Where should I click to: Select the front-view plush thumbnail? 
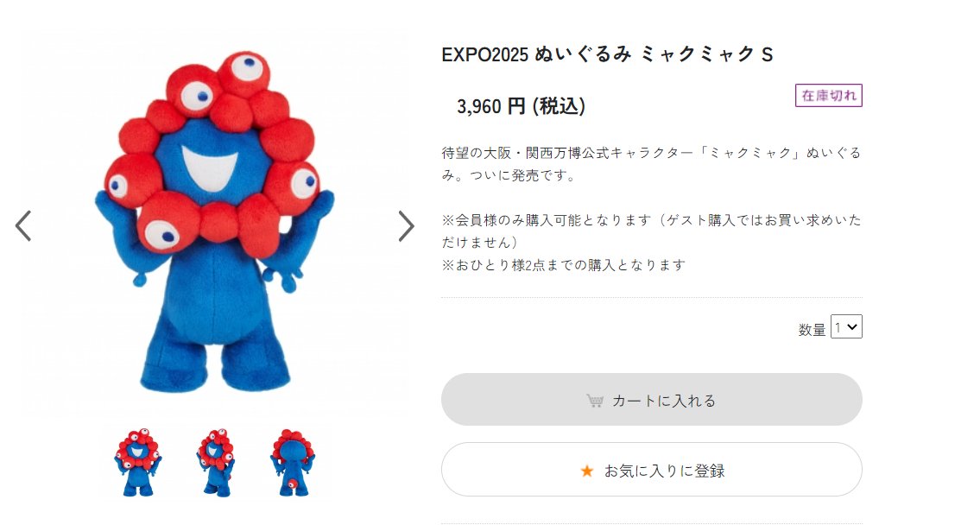tap(138, 463)
